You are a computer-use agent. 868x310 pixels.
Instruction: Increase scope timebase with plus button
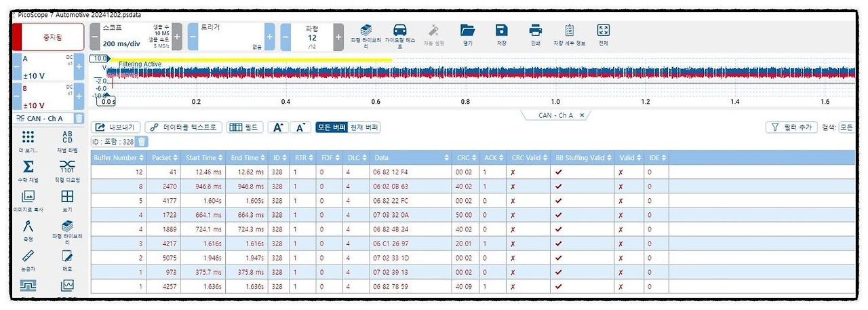pos(178,37)
